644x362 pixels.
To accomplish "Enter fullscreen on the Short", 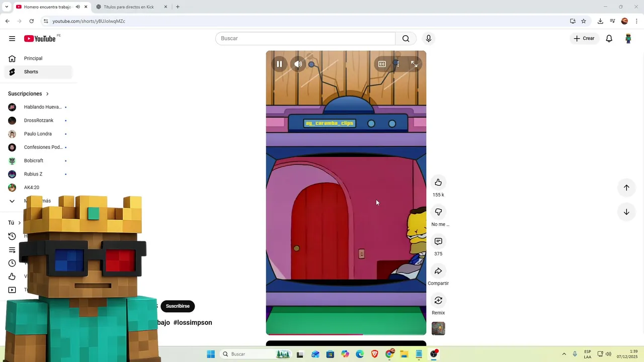I will [x=414, y=64].
